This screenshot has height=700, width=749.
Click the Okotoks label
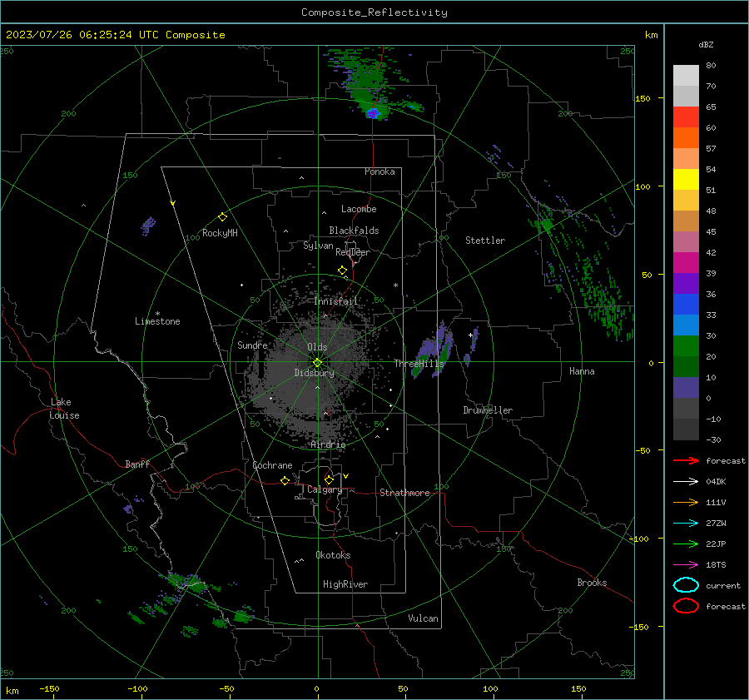point(333,555)
